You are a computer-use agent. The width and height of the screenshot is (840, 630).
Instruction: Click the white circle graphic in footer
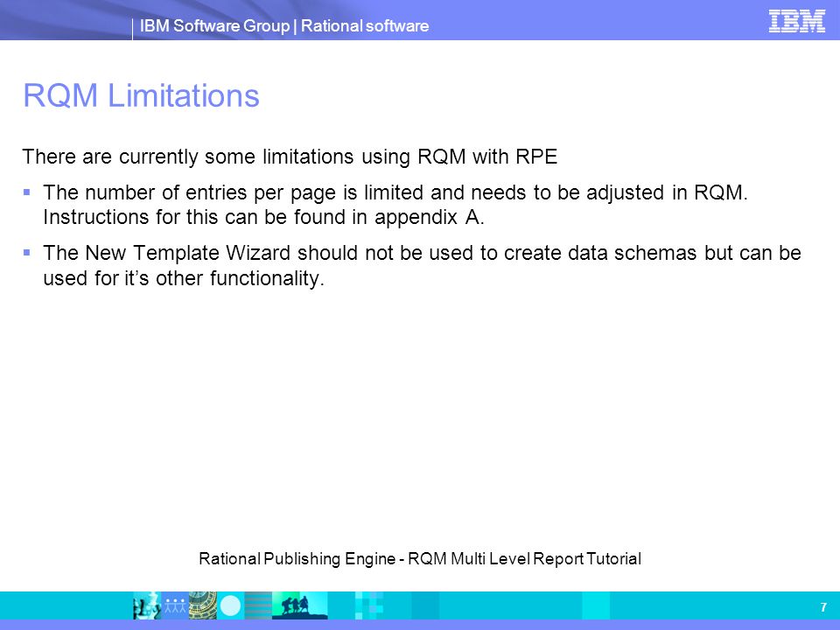pos(231,605)
